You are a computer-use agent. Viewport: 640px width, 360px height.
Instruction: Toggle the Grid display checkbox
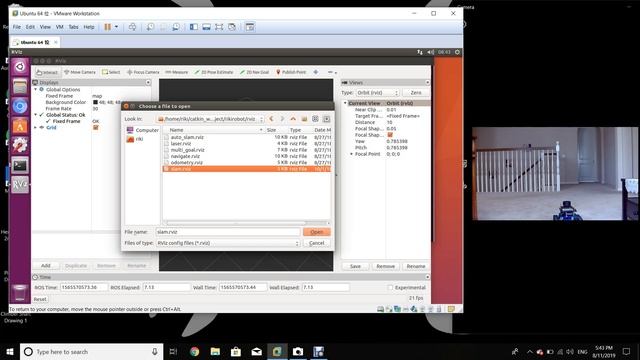pyautogui.click(x=96, y=127)
